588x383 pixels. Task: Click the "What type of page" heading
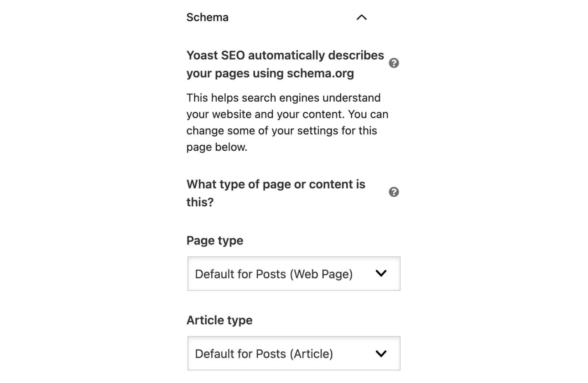tap(276, 185)
